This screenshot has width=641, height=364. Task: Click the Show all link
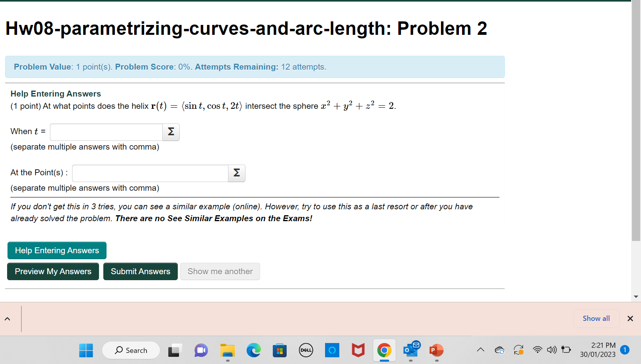tap(596, 318)
